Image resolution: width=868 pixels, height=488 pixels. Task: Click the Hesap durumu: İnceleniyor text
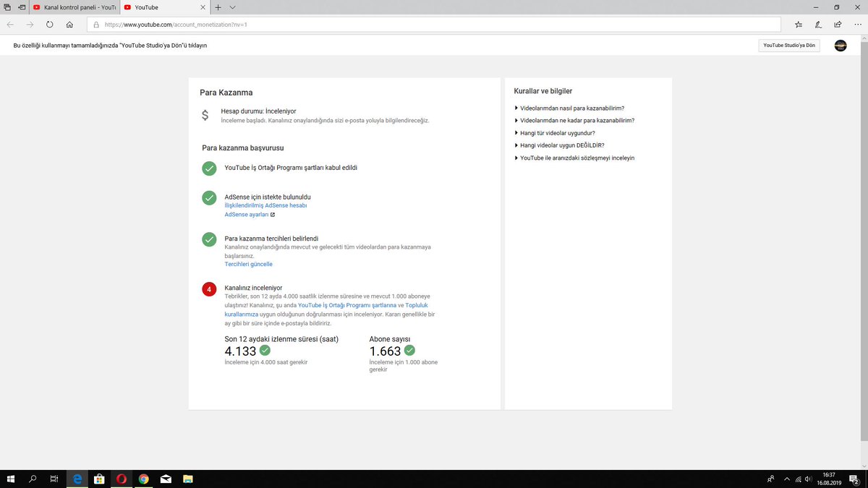pyautogui.click(x=258, y=111)
